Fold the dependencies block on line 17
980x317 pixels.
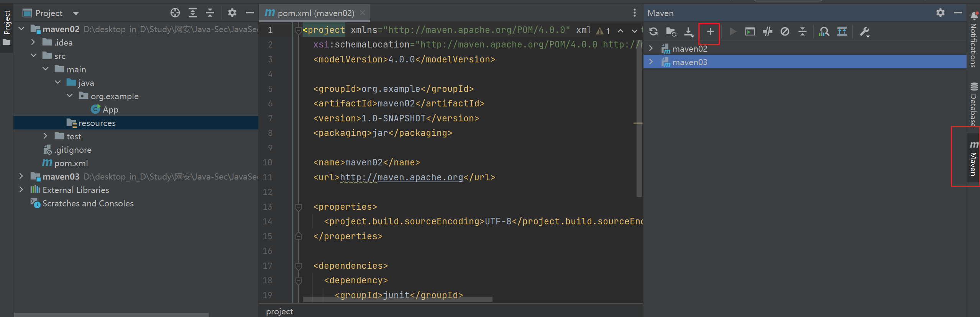click(298, 266)
